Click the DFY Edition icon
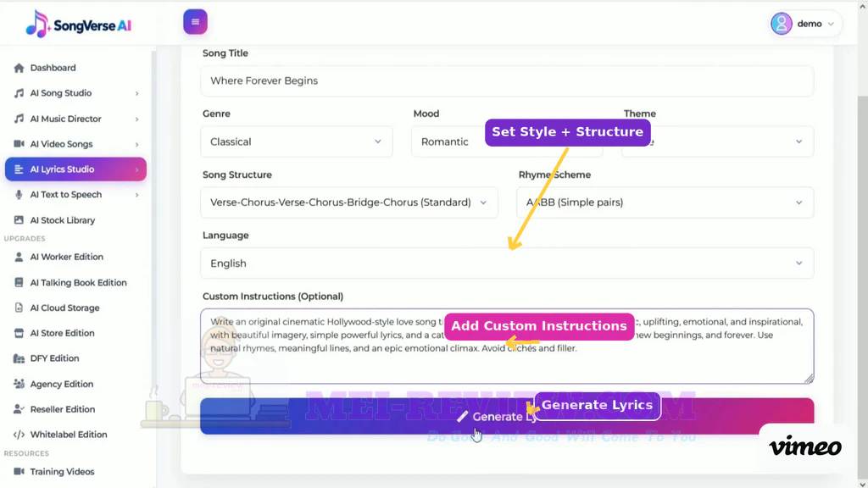The height and width of the screenshot is (488, 868). pos(19,358)
